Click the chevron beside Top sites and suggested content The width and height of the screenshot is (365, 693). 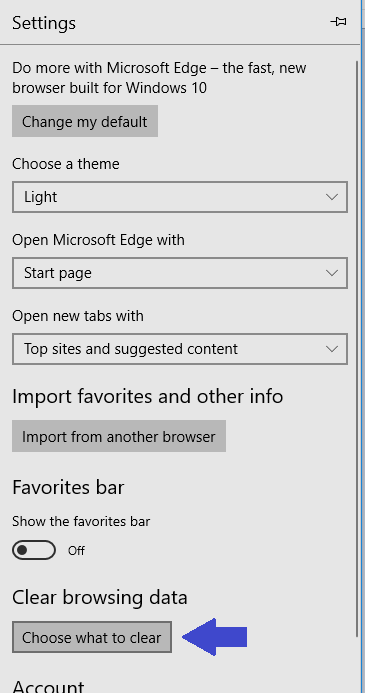pyautogui.click(x=332, y=349)
